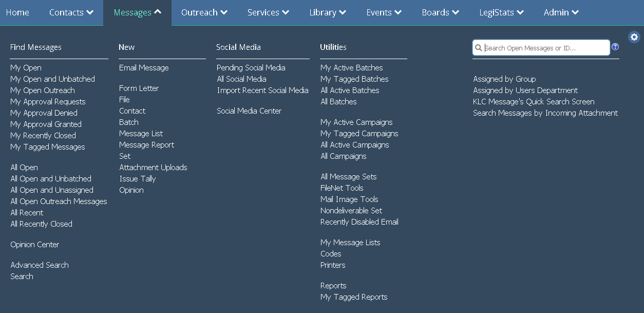Image resolution: width=644 pixels, height=313 pixels.
Task: Click the magnifying glass in the search box
Action: 479,47
